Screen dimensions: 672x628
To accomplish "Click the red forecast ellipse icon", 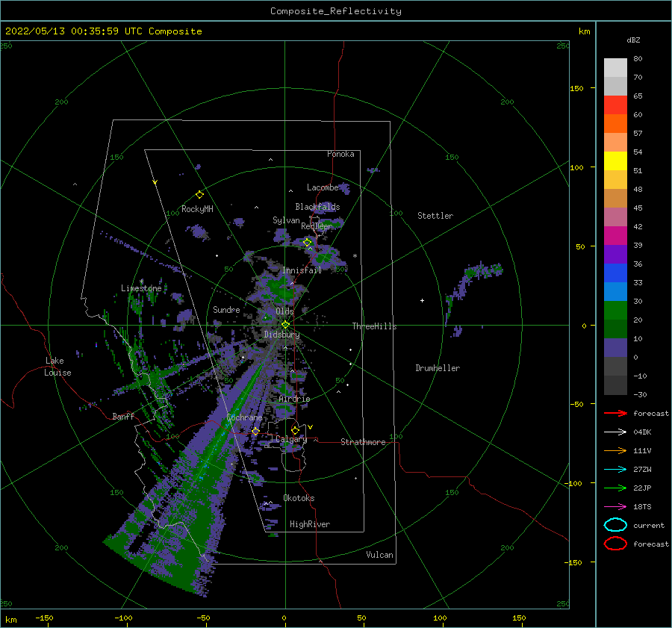I will 615,544.
